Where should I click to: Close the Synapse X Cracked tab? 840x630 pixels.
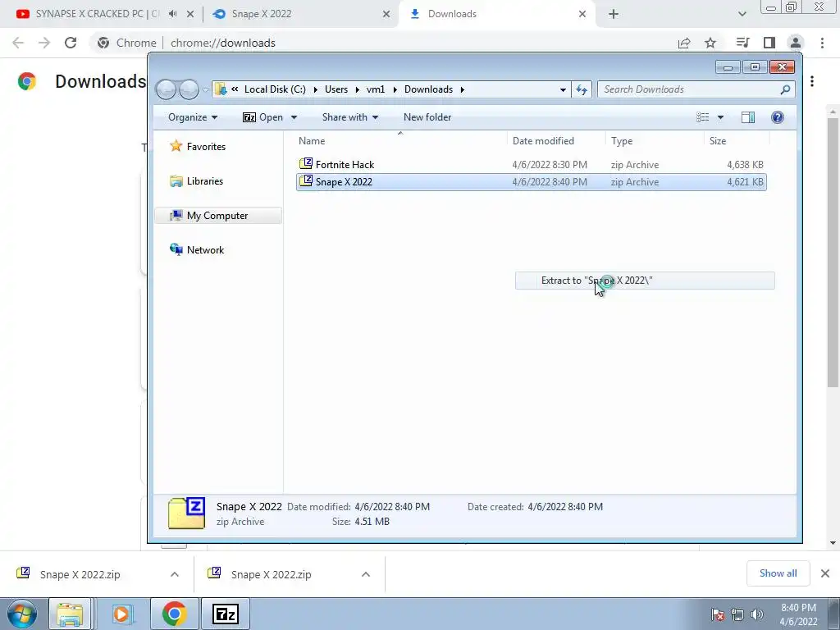coord(190,14)
